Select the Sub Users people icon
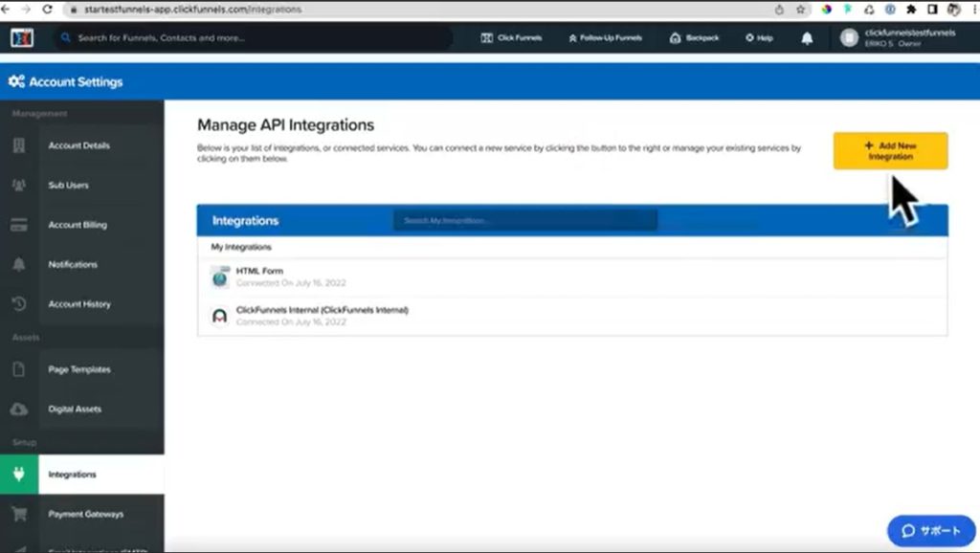 [19, 186]
